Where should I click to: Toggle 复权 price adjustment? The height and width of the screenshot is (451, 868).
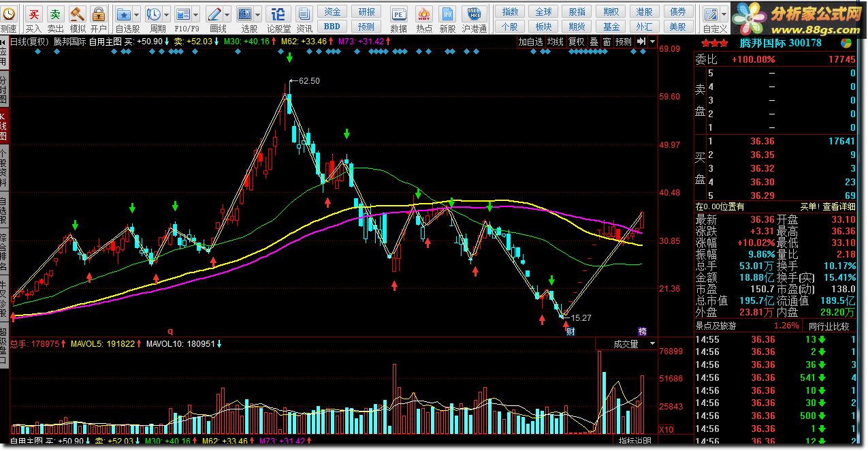pyautogui.click(x=576, y=42)
